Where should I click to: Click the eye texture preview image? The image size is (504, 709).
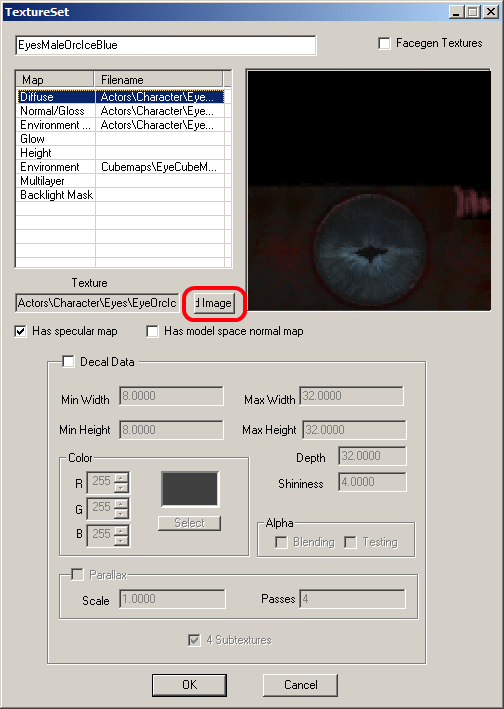tap(369, 190)
